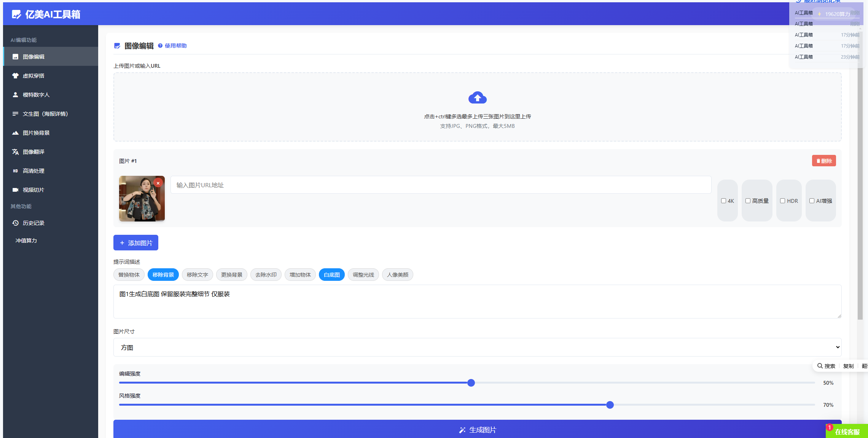Click the 图像翻译 translate icon
Screen dimensions: 868x438
(15, 152)
